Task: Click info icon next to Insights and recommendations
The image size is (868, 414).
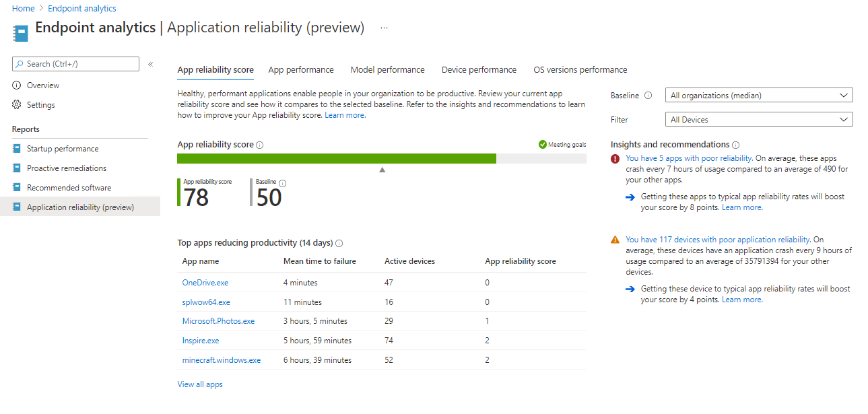Action: [x=735, y=145]
